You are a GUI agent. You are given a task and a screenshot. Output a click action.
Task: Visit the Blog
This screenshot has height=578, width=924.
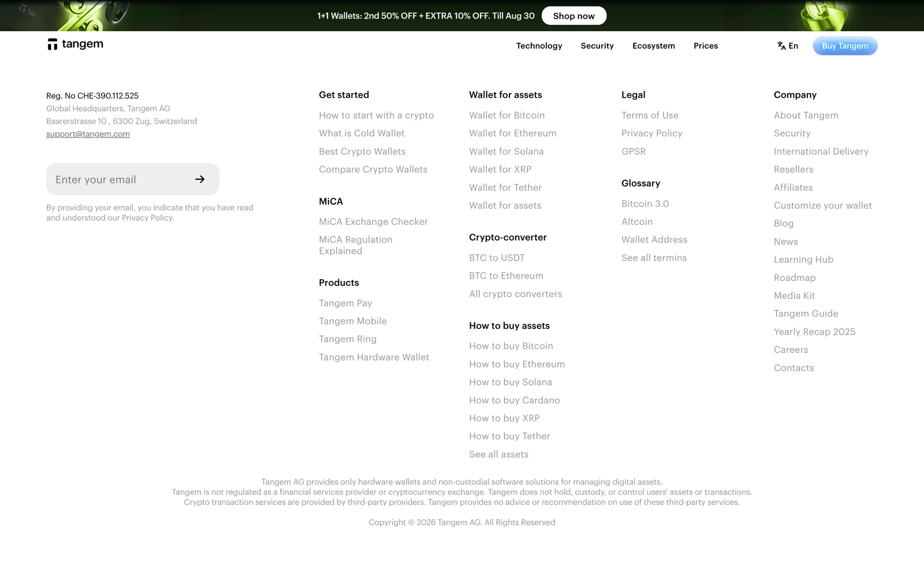click(783, 223)
